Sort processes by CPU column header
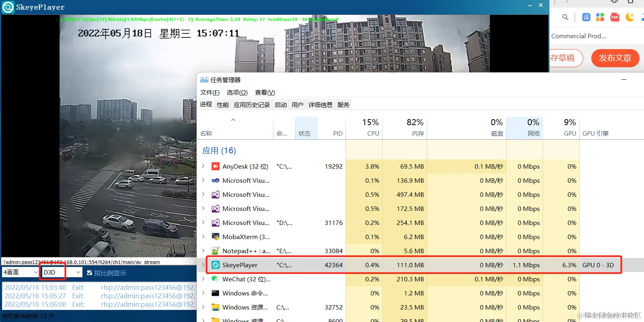The width and height of the screenshot is (644, 322). (364, 128)
